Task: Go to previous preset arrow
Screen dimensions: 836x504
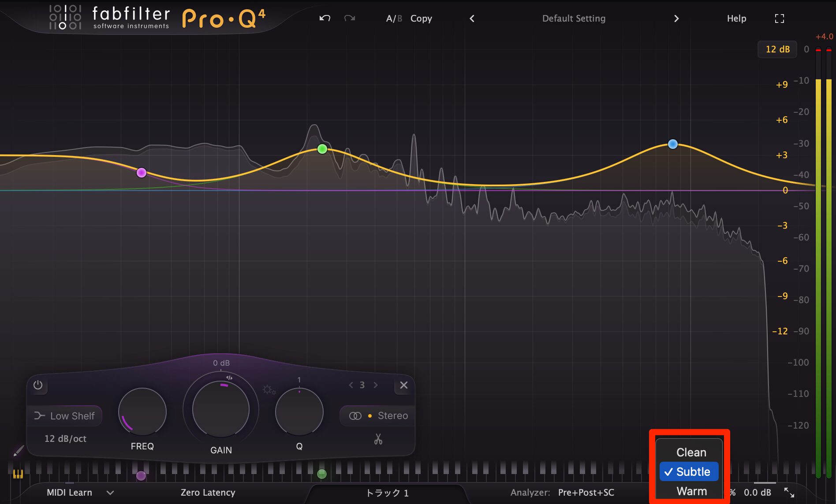Action: (x=472, y=19)
